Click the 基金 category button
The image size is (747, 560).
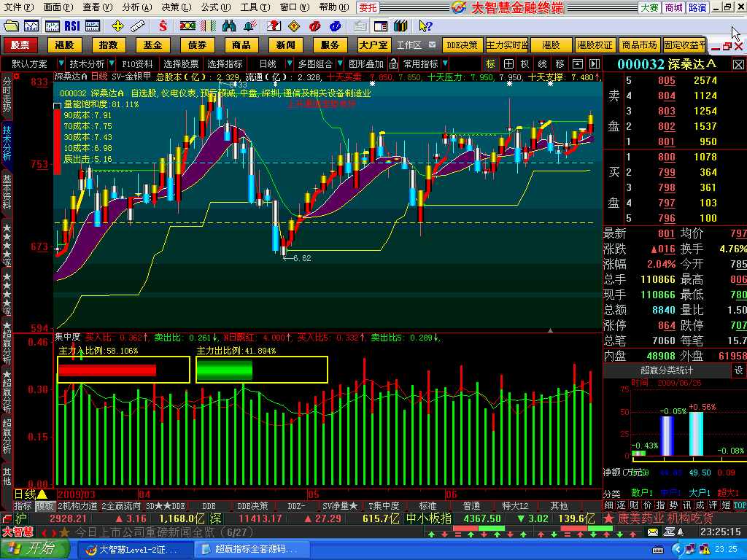(152, 45)
